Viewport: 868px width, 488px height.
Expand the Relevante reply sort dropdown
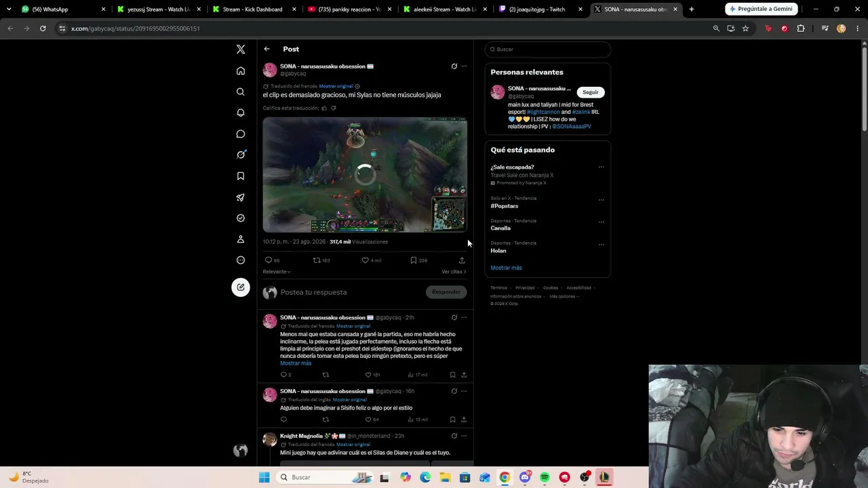point(277,272)
